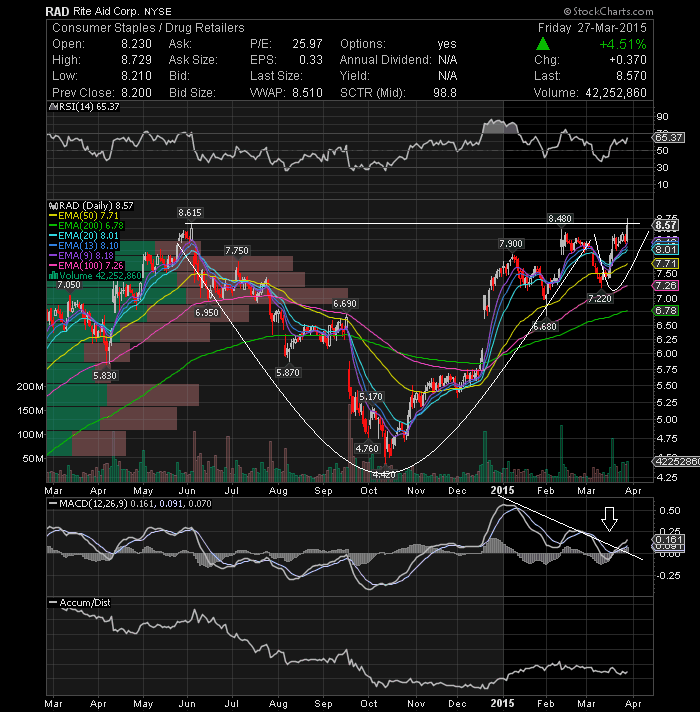
Task: Select the High value 8.729
Action: pos(136,60)
